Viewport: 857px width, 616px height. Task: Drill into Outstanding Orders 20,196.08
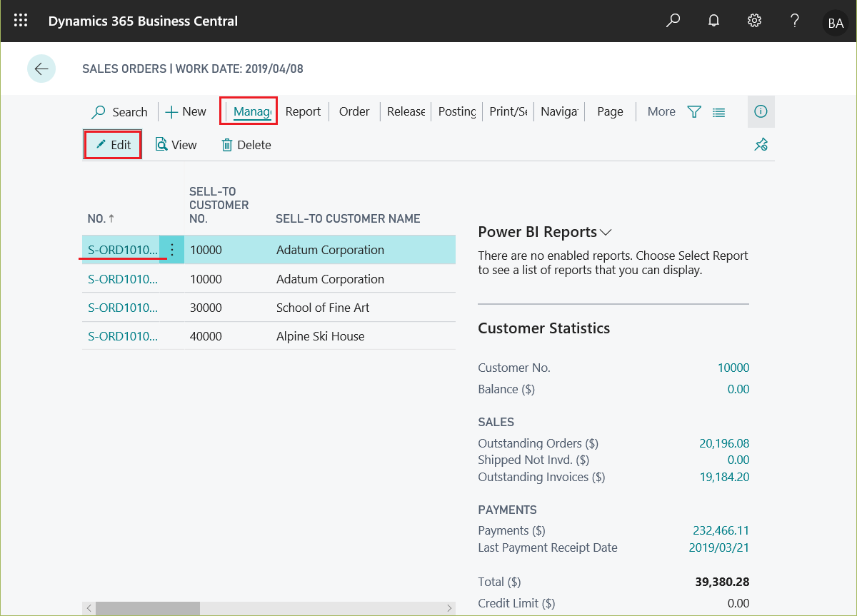point(724,443)
